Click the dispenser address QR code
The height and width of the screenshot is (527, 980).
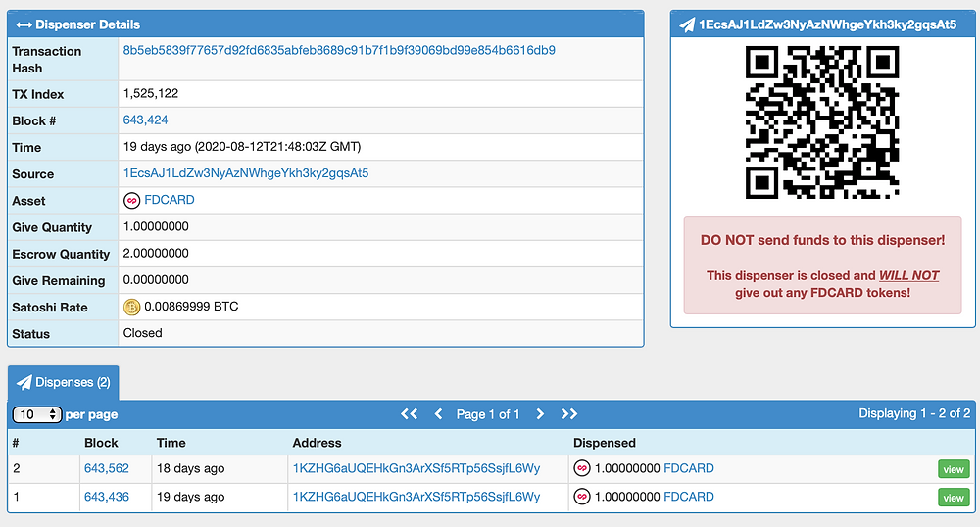[822, 122]
